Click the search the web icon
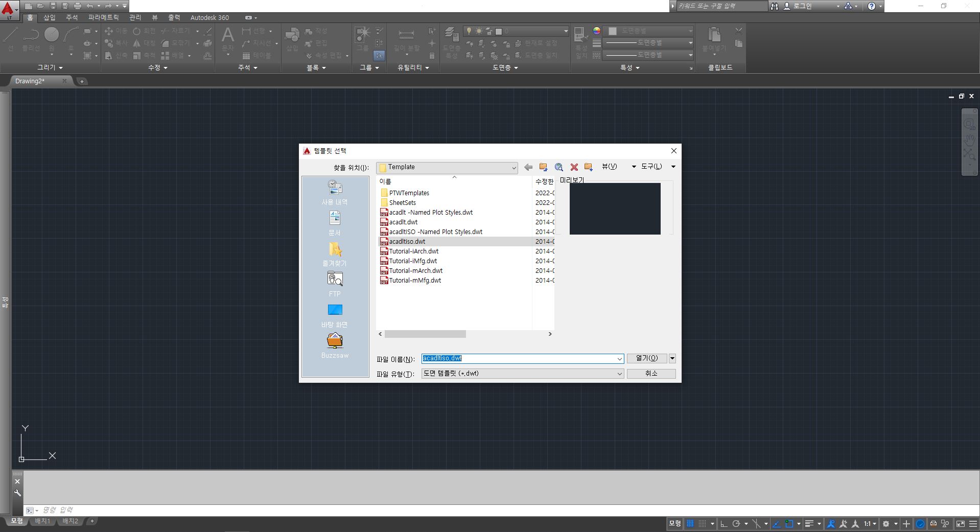The image size is (980, 532). [x=558, y=167]
